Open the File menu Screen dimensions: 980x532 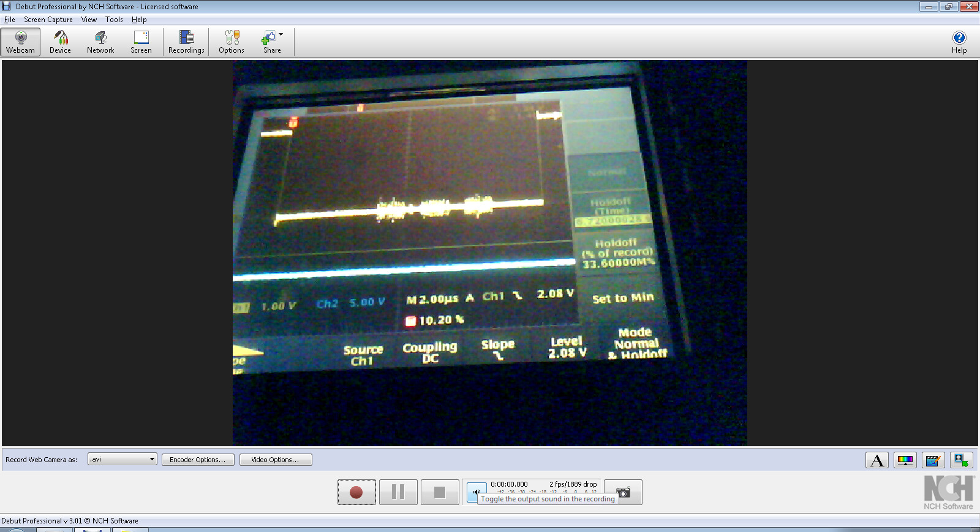10,20
